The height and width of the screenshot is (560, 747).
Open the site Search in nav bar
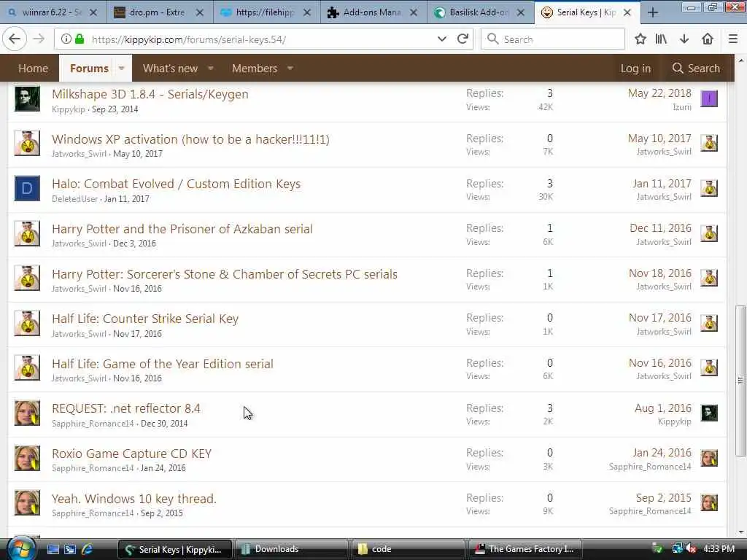coord(696,68)
